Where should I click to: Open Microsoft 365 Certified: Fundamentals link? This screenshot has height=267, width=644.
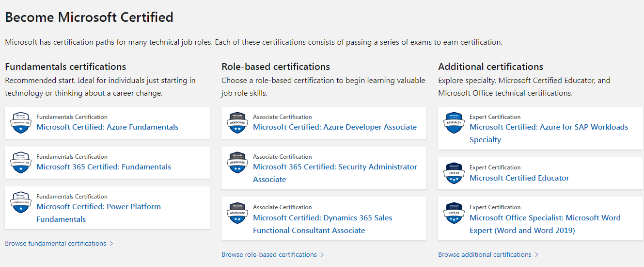[x=104, y=167]
